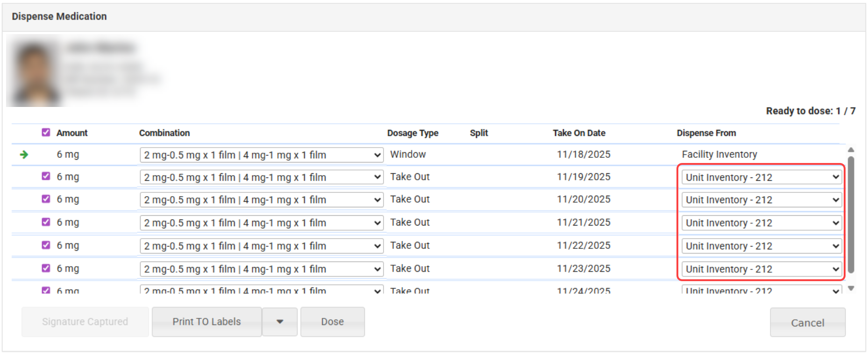Expand Dispense From dropdown for 11/22/2025
The width and height of the screenshot is (868, 354).
tap(761, 246)
